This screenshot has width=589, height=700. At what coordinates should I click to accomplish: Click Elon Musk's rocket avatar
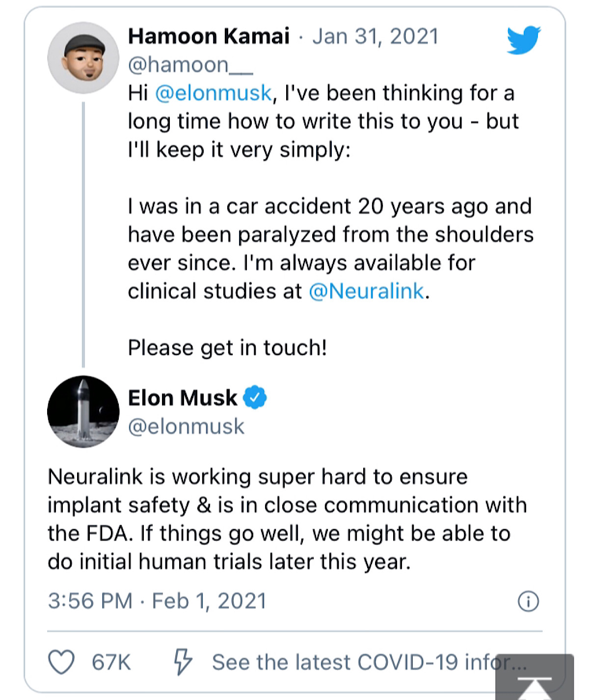[83, 411]
